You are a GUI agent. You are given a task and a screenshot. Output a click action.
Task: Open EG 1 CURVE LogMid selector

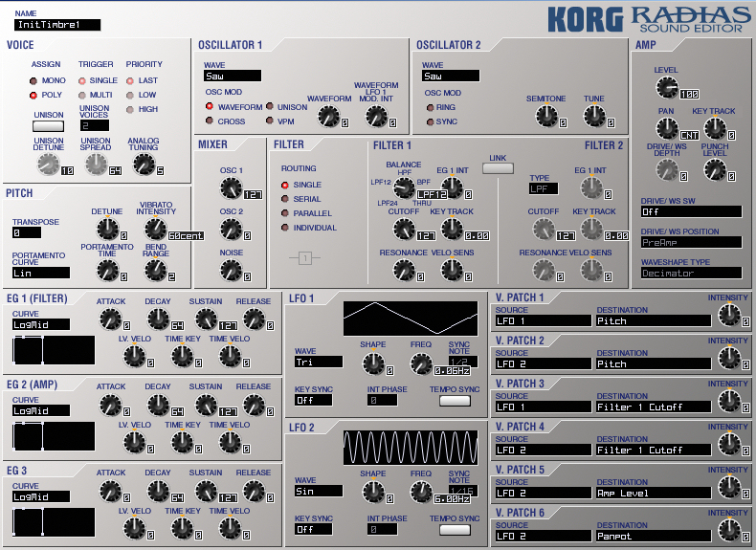click(x=41, y=324)
